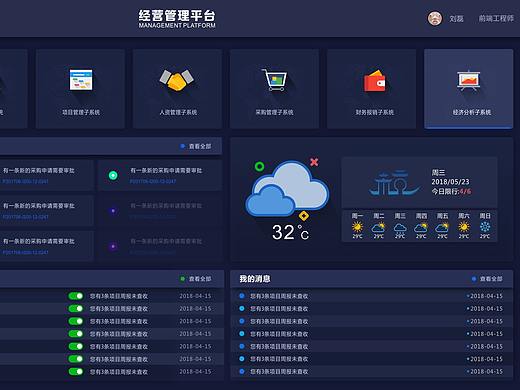Image resolution: width=520 pixels, height=390 pixels.
Task: Click 查看全部 with green dot above toggle list
Action: coord(200,279)
